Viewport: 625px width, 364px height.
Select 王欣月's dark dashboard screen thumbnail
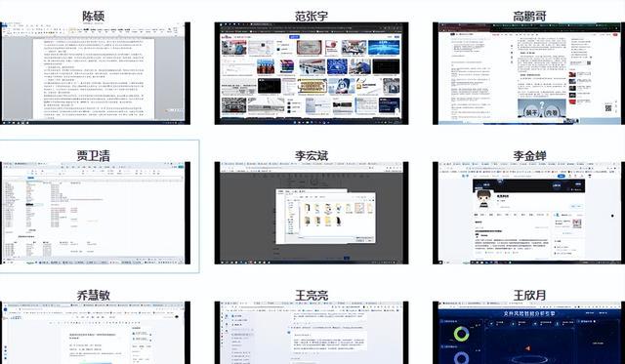pyautogui.click(x=528, y=333)
